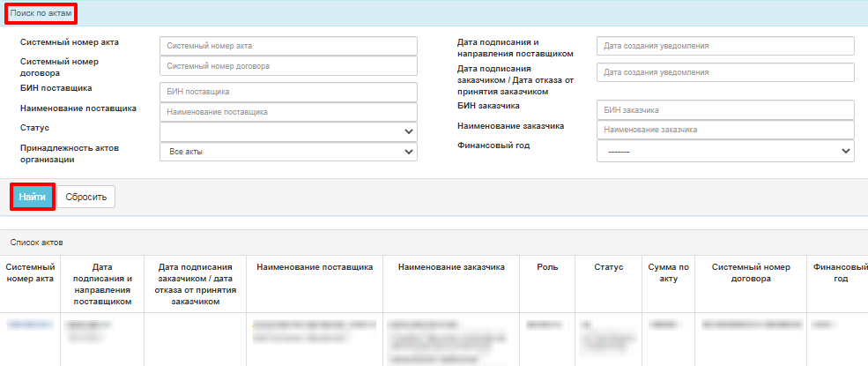This screenshot has height=366, width=868.
Task: Click the Системный номер договора input field
Action: pyautogui.click(x=288, y=66)
